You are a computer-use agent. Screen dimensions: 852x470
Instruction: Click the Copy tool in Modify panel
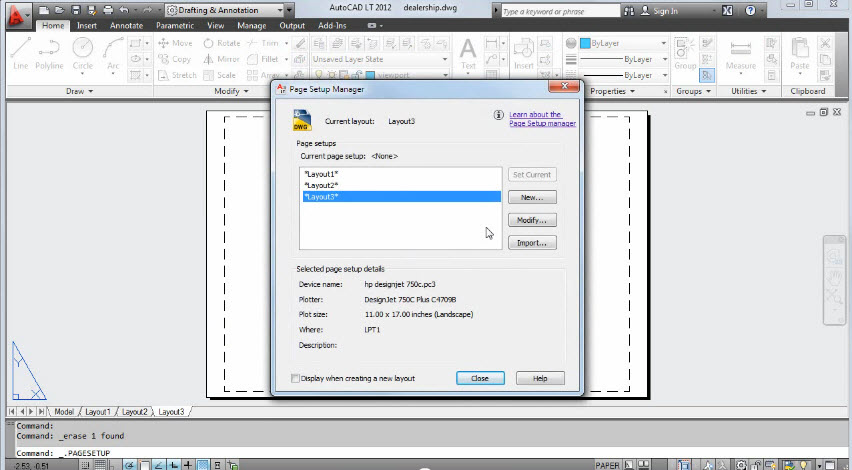(174, 59)
